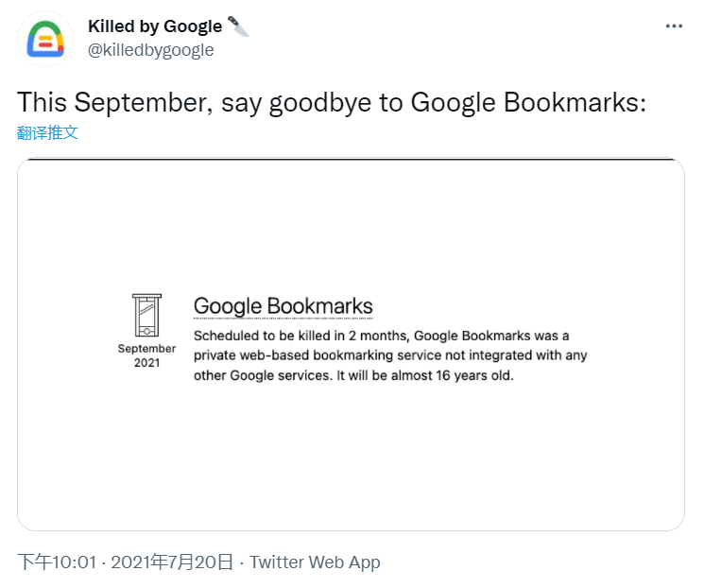The width and height of the screenshot is (704, 588).
Task: Click the tweet time 下午10:01
Action: point(58,562)
